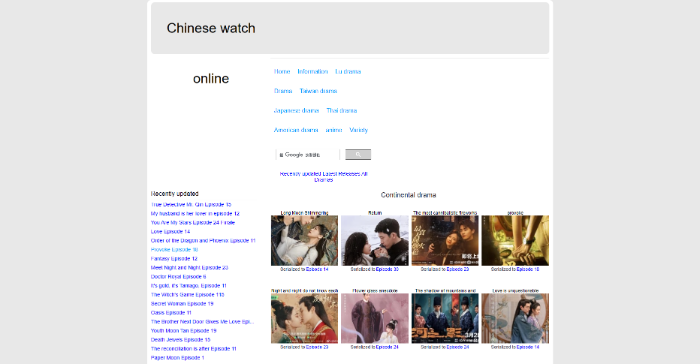Open the Youth Moon Tan Episode 19 link
The width and height of the screenshot is (700, 364).
point(183,331)
